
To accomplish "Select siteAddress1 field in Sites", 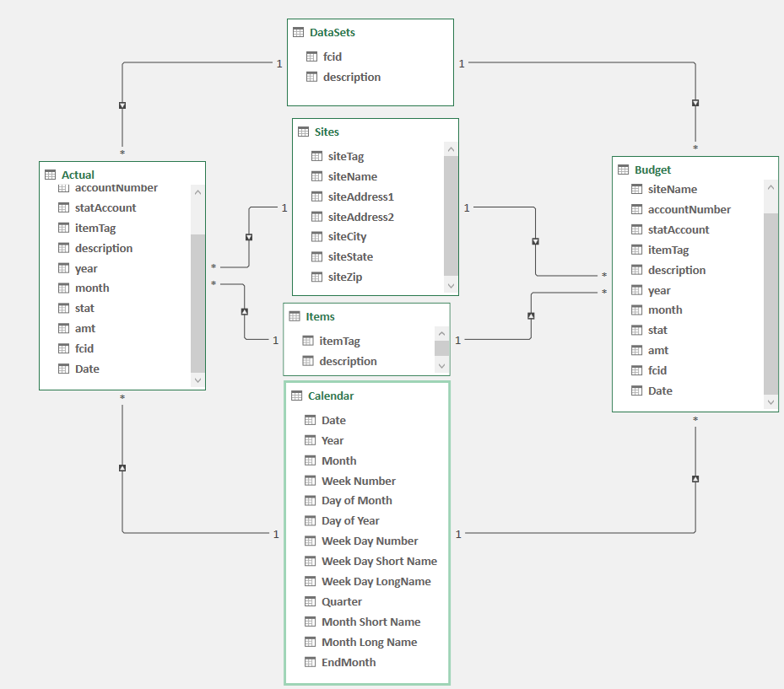I will click(361, 196).
